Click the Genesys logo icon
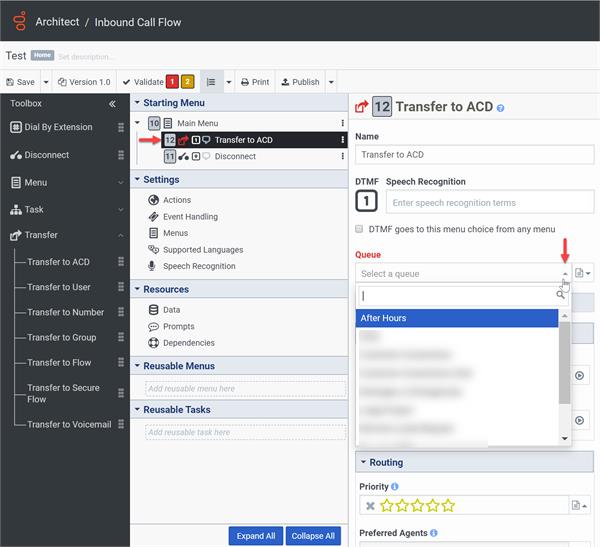 click(20, 21)
